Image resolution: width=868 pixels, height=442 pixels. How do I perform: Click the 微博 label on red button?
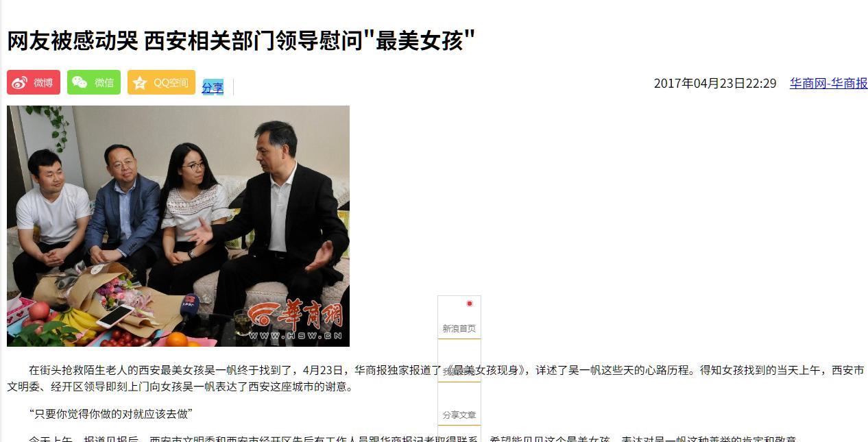pos(43,83)
